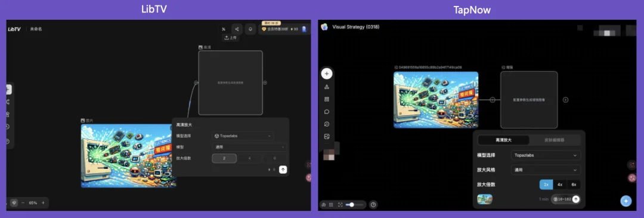Click the zoom-out minus button in LibTV
This screenshot has height=218, width=644.
click(x=23, y=203)
